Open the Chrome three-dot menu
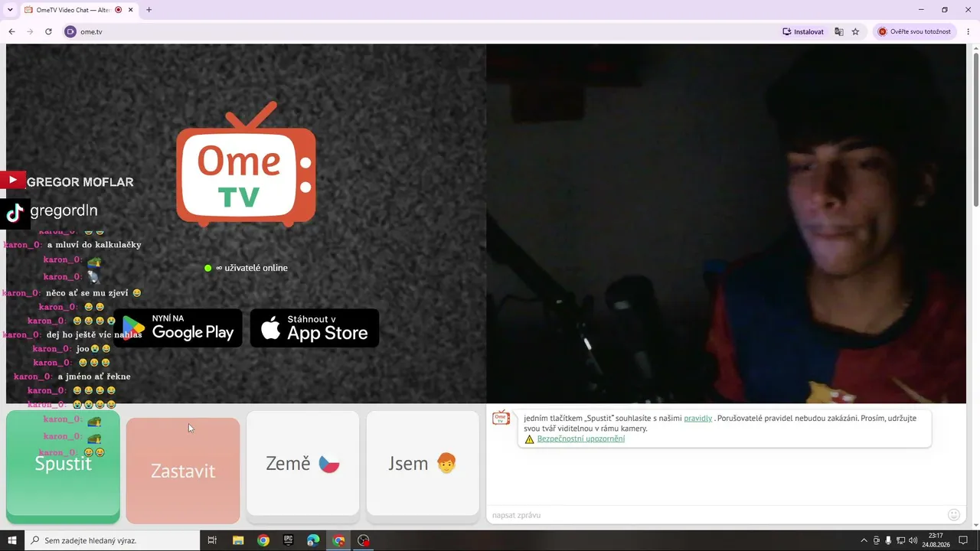This screenshot has width=980, height=551. (968, 31)
